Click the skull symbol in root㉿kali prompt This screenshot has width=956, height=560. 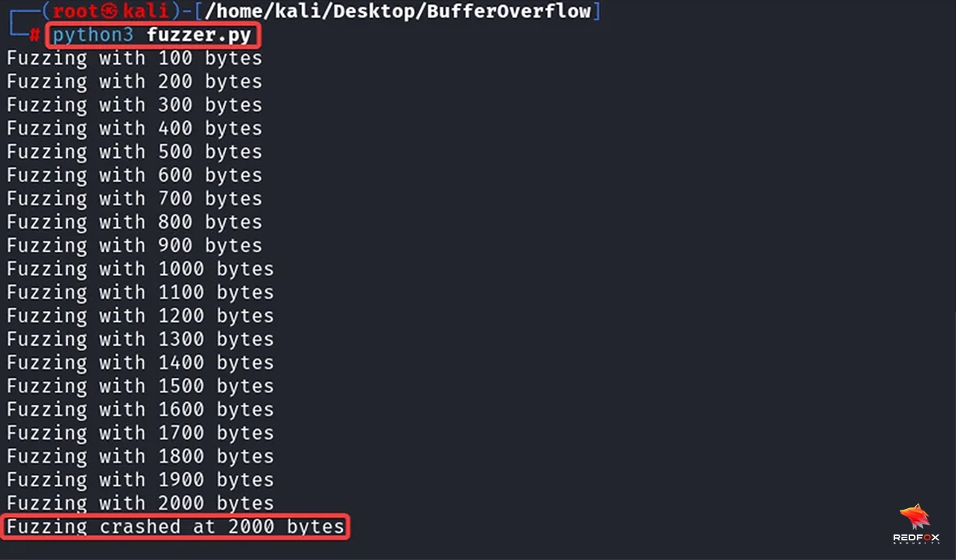click(x=110, y=12)
